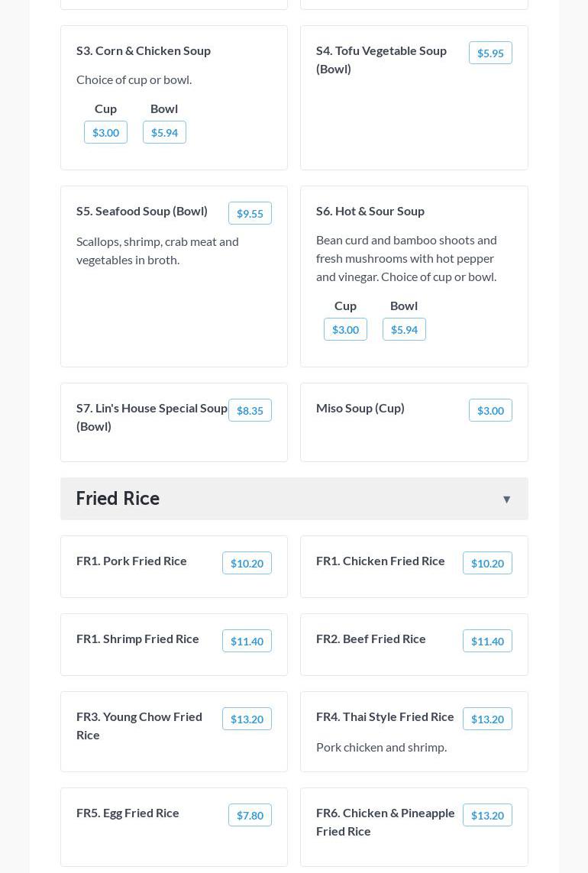Click Shrimp Fried Rice $11.40 price
The width and height of the screenshot is (588, 873).
(247, 641)
